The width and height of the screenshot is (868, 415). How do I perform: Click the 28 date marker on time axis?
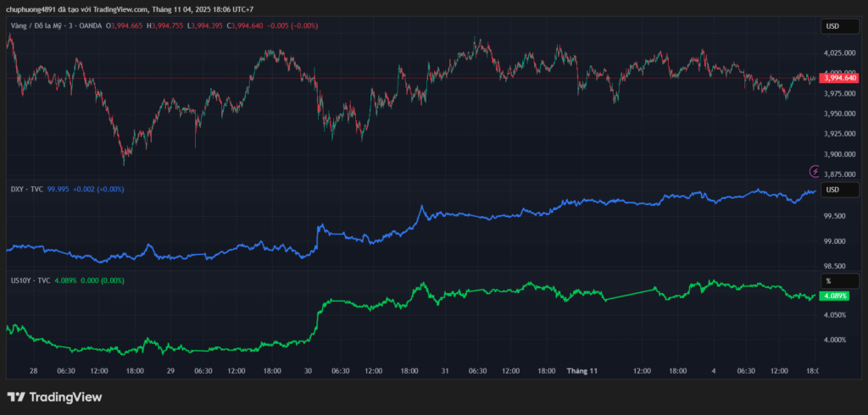[34, 371]
